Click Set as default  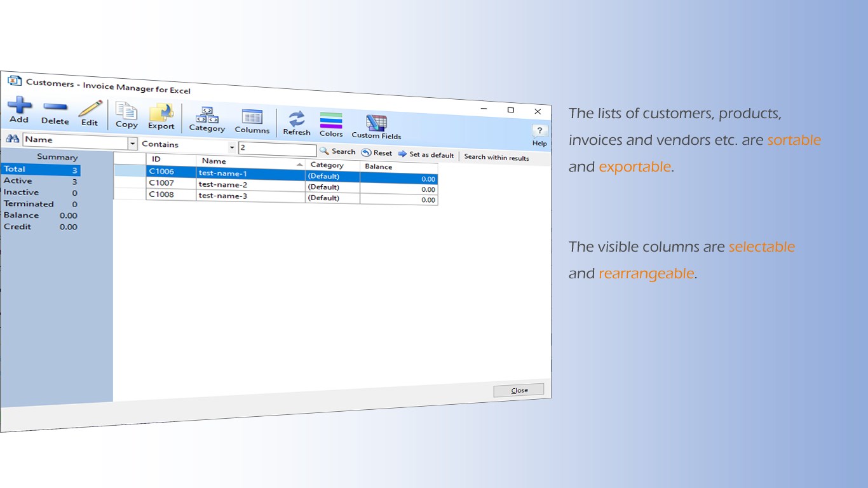click(426, 154)
